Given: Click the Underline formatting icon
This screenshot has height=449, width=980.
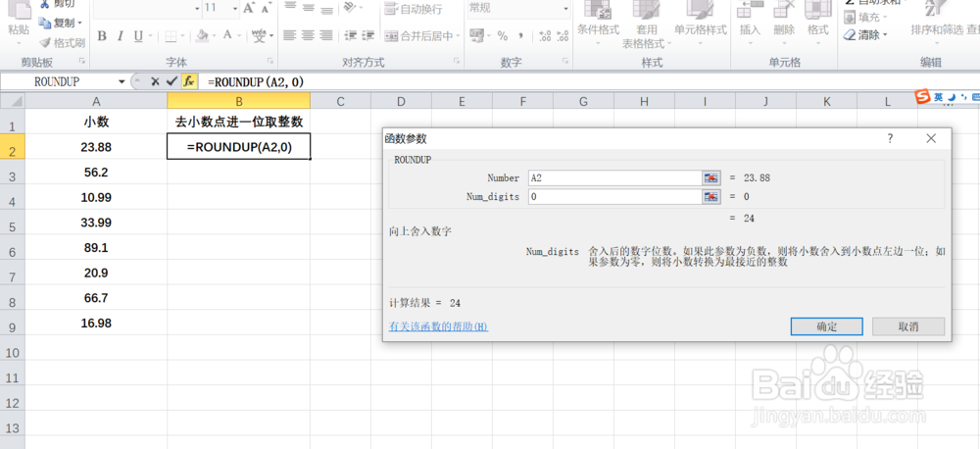Looking at the screenshot, I should pos(137,35).
